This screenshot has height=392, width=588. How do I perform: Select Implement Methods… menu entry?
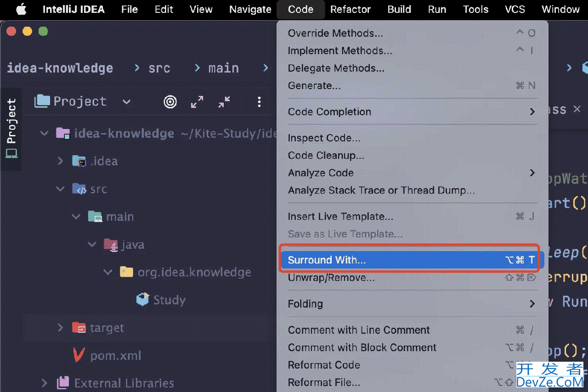point(412,50)
